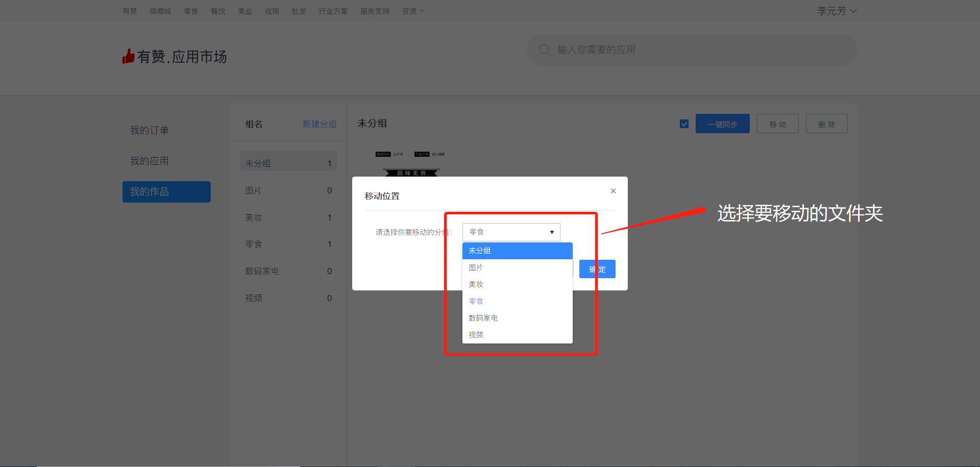Image resolution: width=980 pixels, height=467 pixels.
Task: Click the 一键同步 sync button
Action: 722,124
